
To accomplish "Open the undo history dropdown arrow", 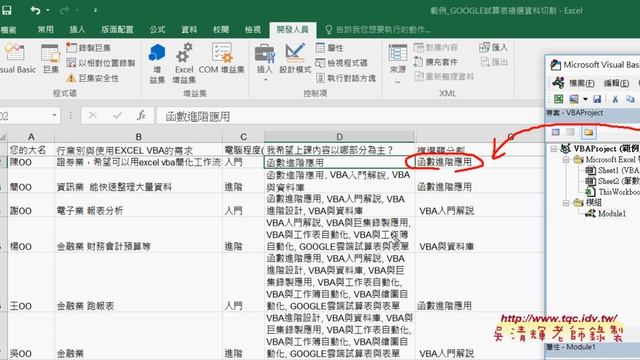I will point(48,10).
